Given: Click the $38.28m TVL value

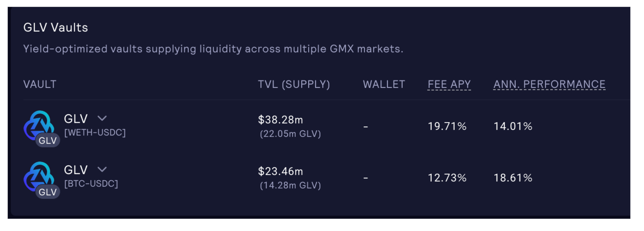Looking at the screenshot, I should click(280, 120).
